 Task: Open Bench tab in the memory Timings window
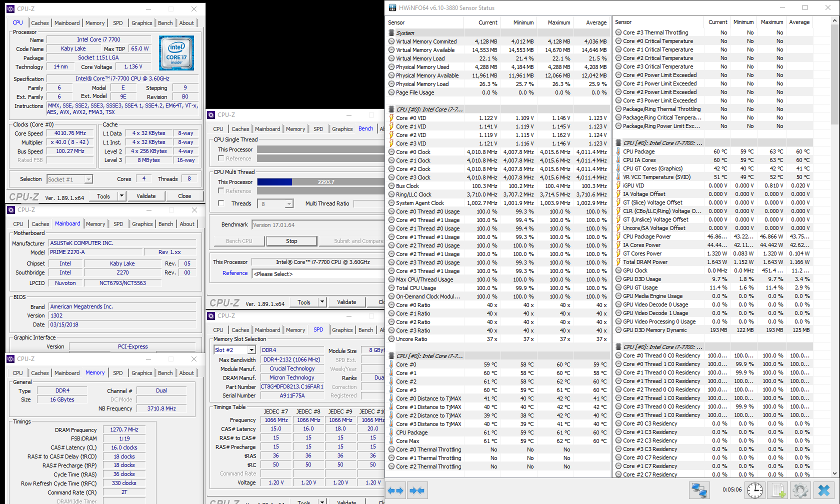click(165, 373)
